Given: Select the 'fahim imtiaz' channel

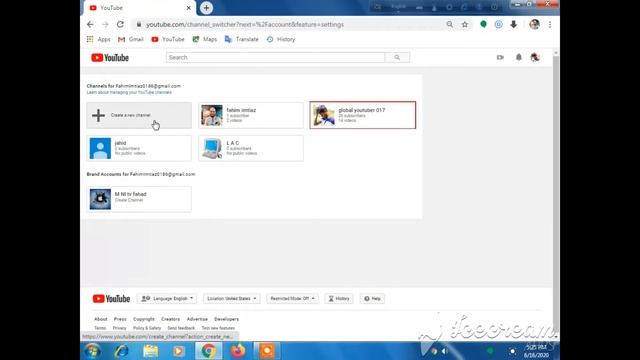Looking at the screenshot, I should [x=251, y=115].
